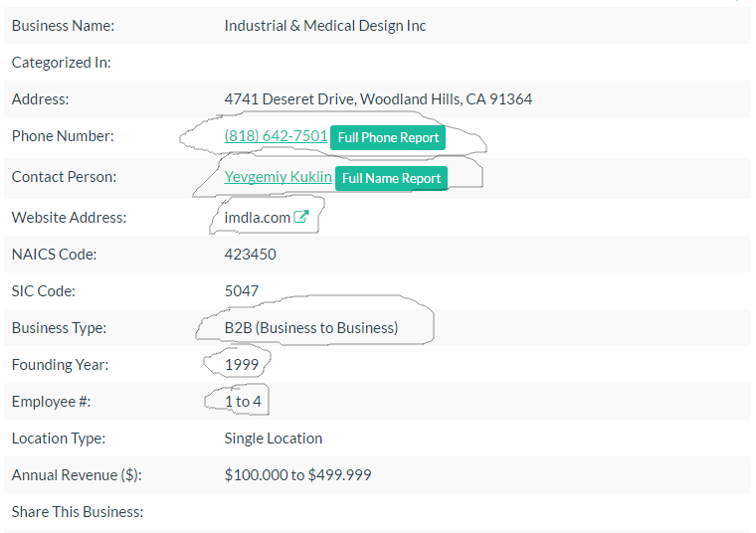Click the Website Address: label
This screenshot has height=533, width=756.
(69, 218)
